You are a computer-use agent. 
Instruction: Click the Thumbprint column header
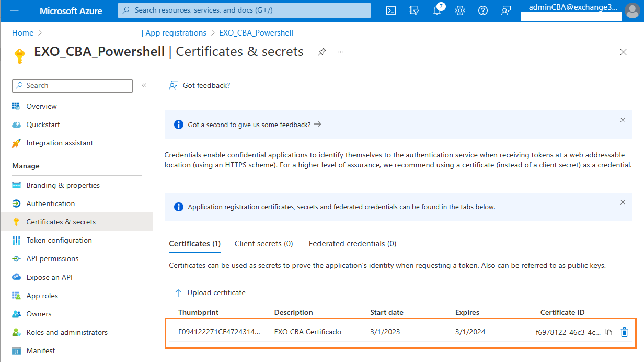(x=198, y=312)
